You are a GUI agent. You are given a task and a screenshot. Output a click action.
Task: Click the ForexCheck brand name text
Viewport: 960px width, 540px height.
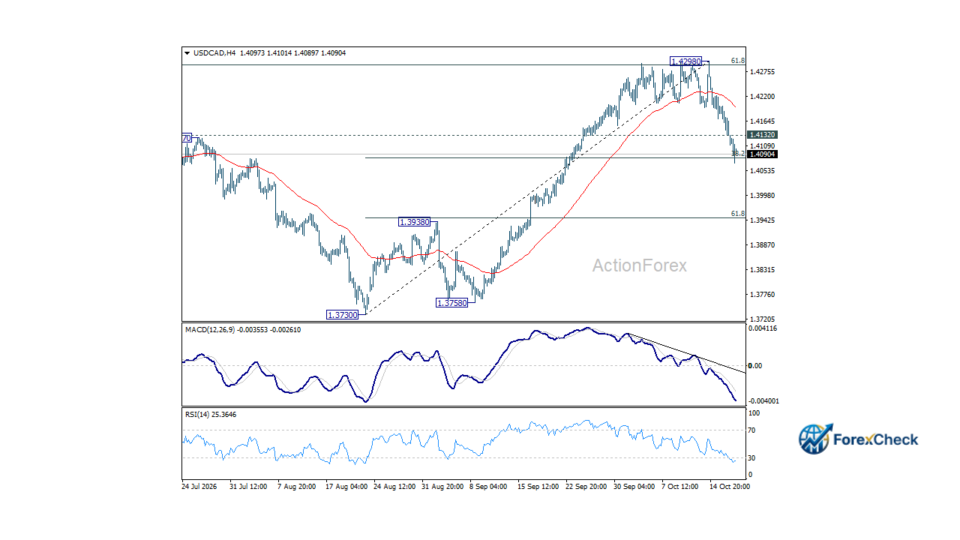point(876,440)
